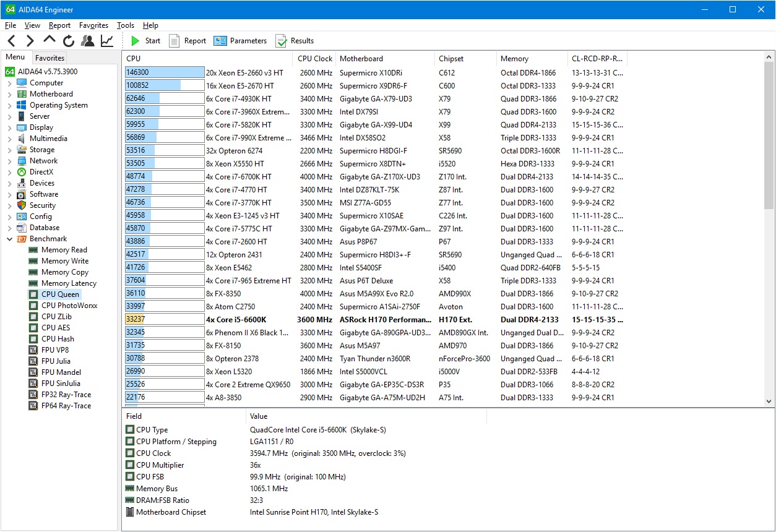Click the Memory Read benchmark icon
This screenshot has width=776, height=532.
[33, 250]
